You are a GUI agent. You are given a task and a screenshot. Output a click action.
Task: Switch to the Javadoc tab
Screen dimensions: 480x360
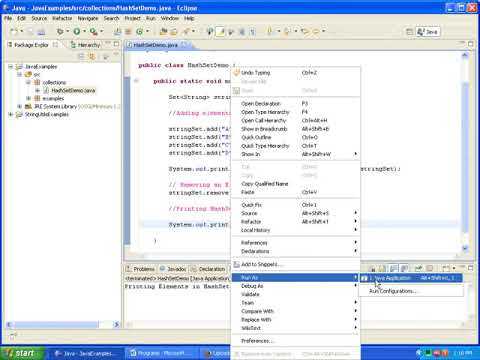pos(173,269)
